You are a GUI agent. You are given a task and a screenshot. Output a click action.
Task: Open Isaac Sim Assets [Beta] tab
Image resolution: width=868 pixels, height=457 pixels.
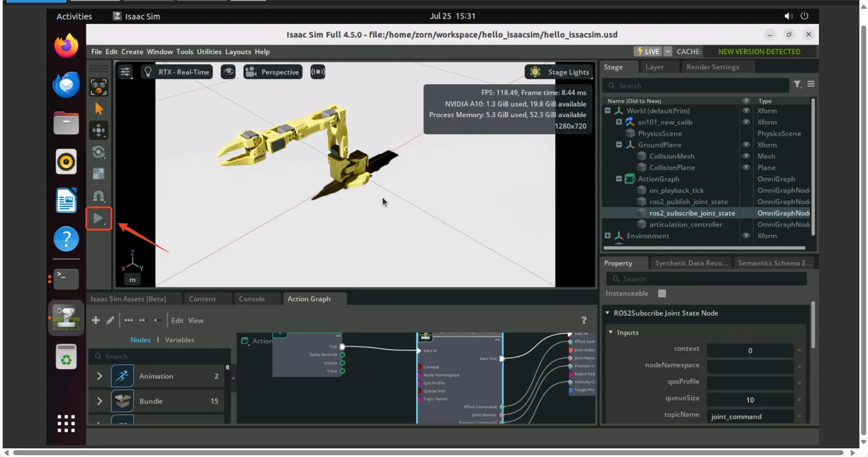pyautogui.click(x=128, y=299)
